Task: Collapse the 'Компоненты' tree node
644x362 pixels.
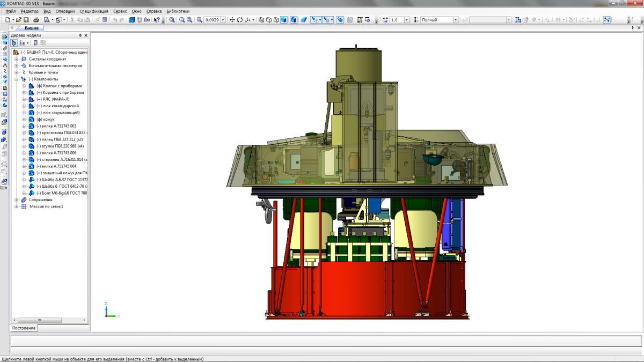Action: click(17, 79)
